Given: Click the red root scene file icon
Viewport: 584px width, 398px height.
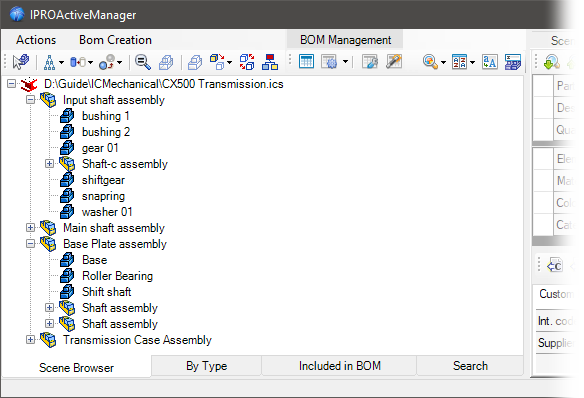Looking at the screenshot, I should point(29,85).
